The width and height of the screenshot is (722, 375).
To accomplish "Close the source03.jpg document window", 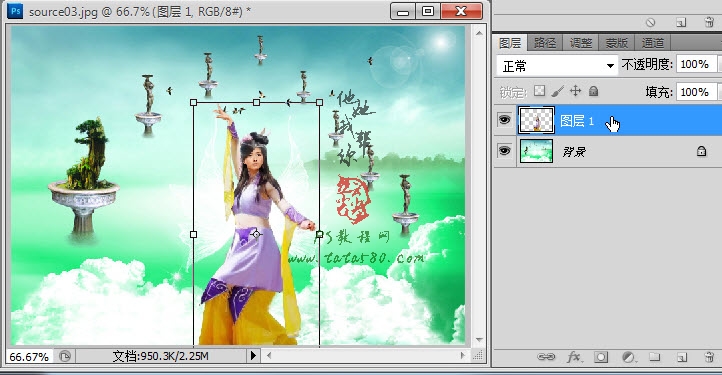I will tap(461, 11).
